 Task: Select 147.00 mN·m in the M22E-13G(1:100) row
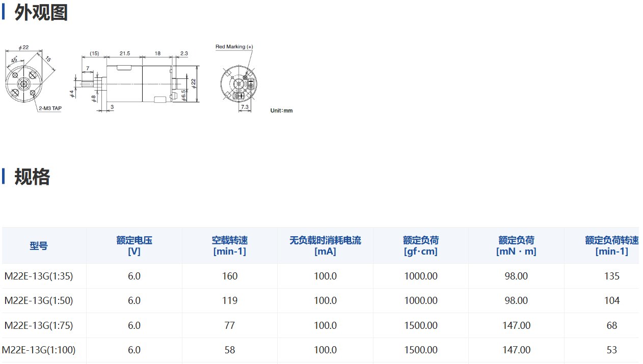pyautogui.click(x=516, y=350)
